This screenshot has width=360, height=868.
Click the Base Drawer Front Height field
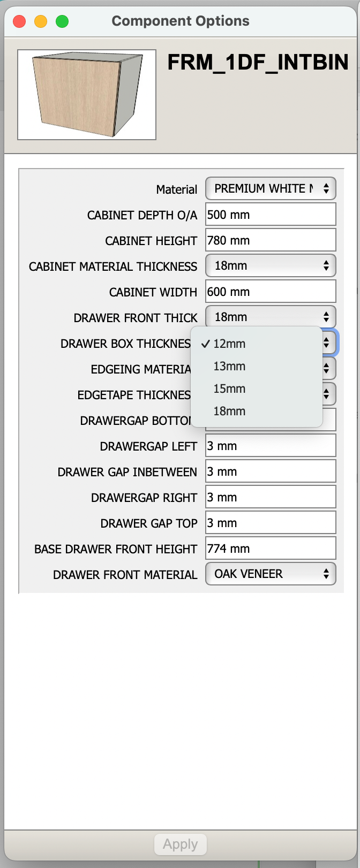(x=271, y=549)
